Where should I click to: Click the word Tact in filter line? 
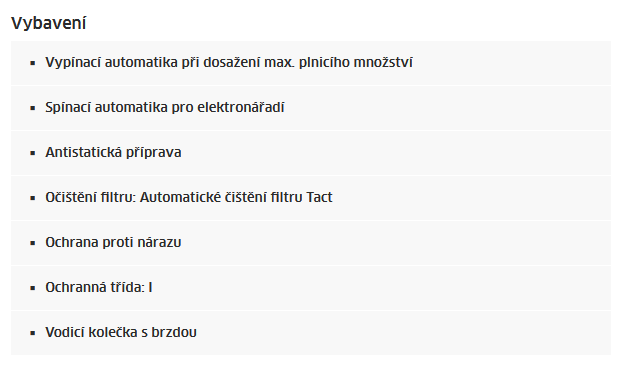click(319, 197)
